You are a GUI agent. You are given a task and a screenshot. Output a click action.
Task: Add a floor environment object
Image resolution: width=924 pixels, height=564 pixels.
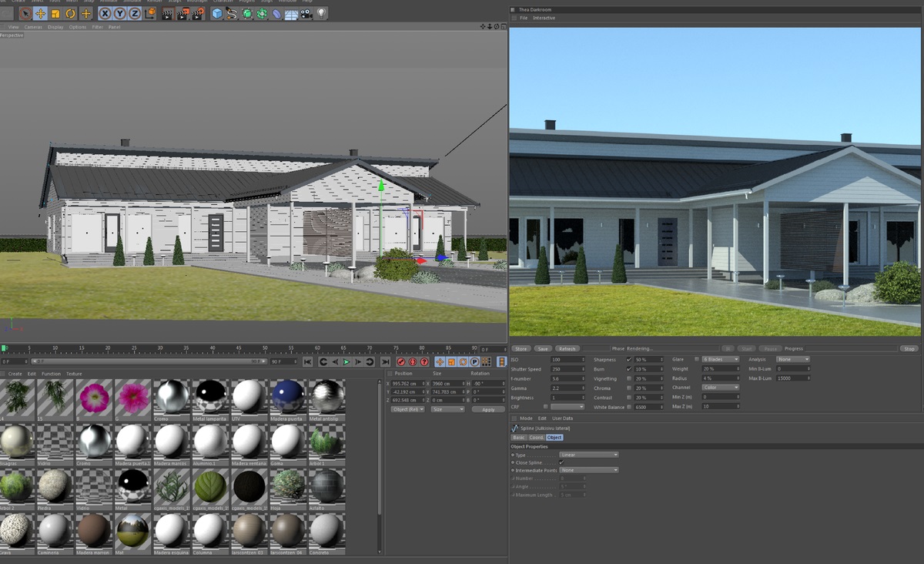tap(292, 13)
